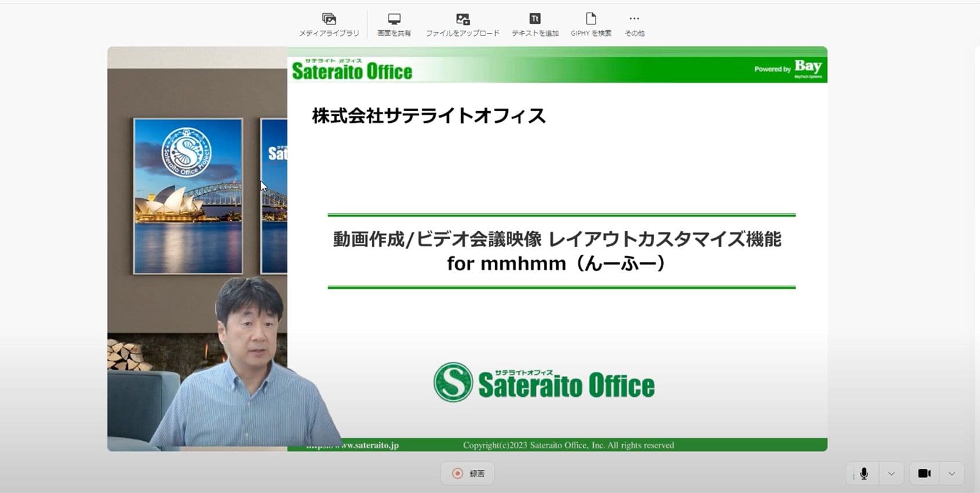Click the Sydney Opera House poster thumbnail
The image size is (980, 493).
188,196
